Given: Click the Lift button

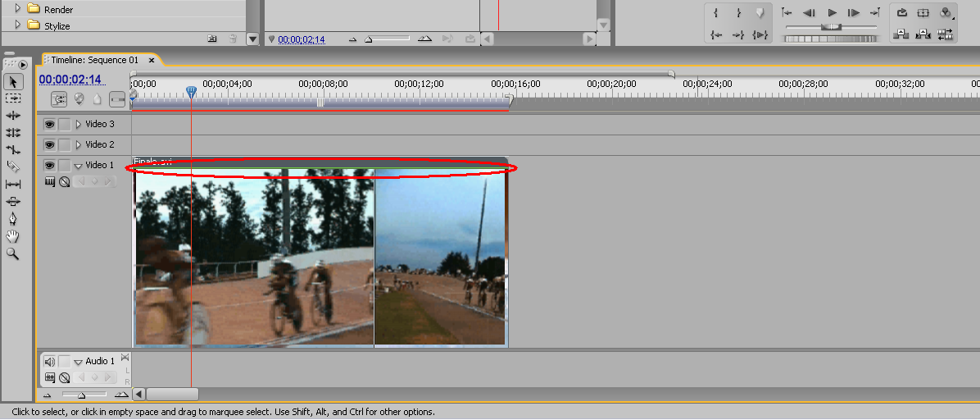Looking at the screenshot, I should (x=901, y=34).
